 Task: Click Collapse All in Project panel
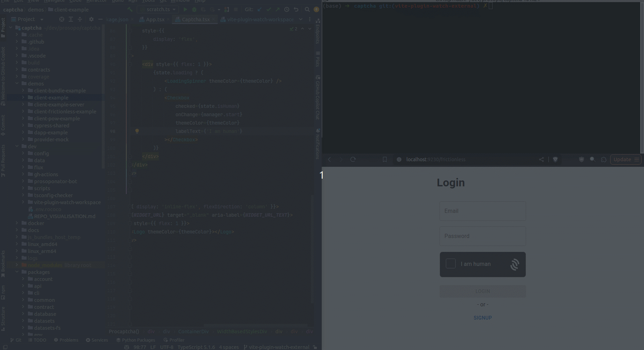(x=80, y=19)
